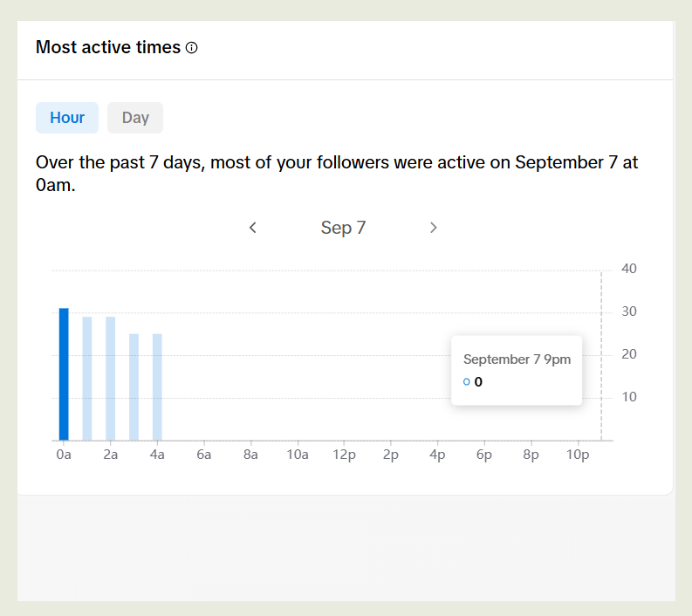This screenshot has height=616, width=692.
Task: Switch to the Day view tab
Action: [135, 118]
